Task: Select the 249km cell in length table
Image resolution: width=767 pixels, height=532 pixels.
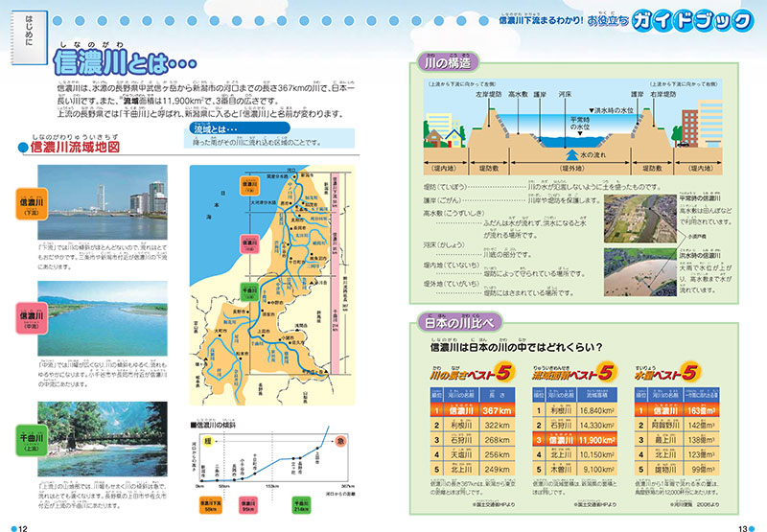Action: pyautogui.click(x=497, y=470)
